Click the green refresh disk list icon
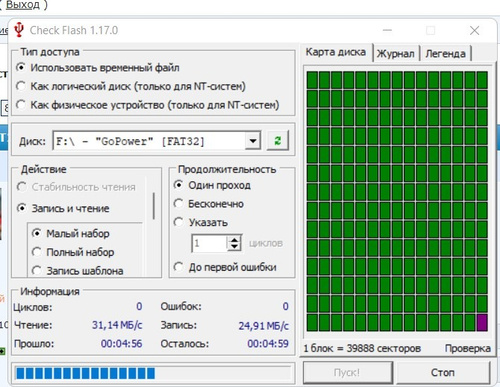The width and height of the screenshot is (500, 387). click(x=278, y=141)
